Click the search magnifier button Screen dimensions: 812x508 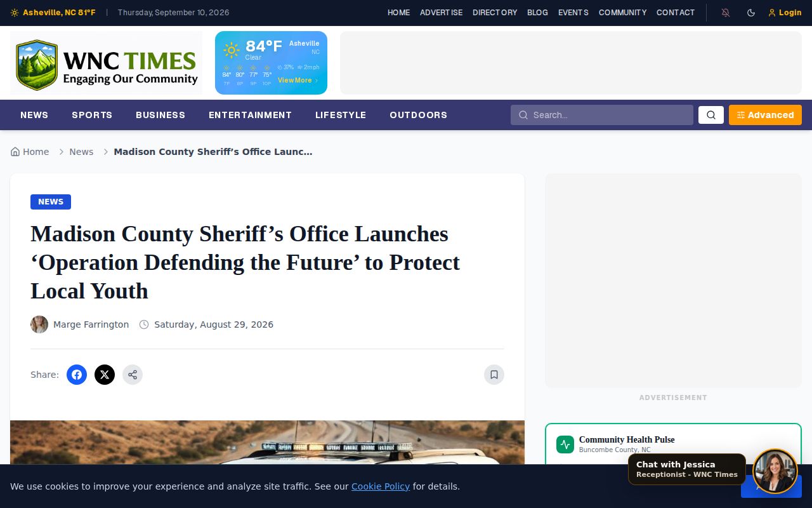pyautogui.click(x=711, y=115)
